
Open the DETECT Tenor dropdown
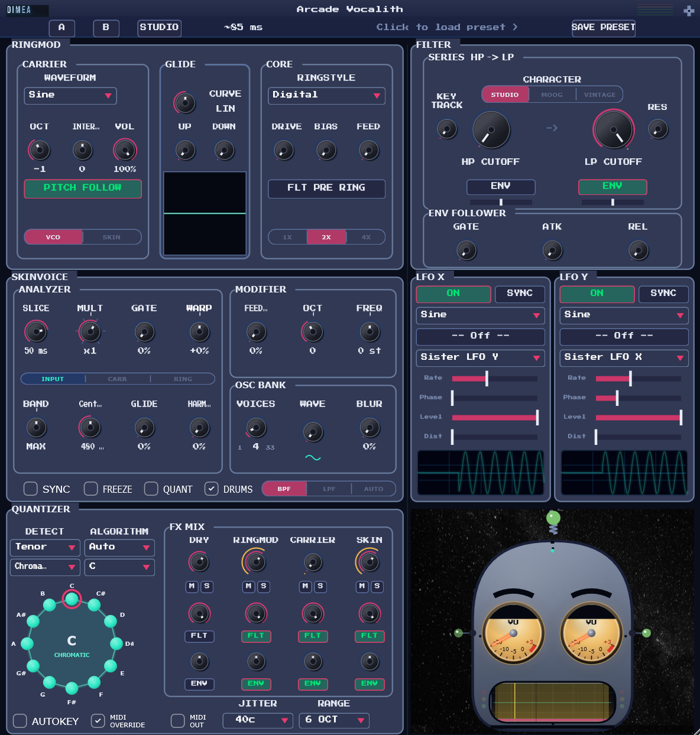44,548
